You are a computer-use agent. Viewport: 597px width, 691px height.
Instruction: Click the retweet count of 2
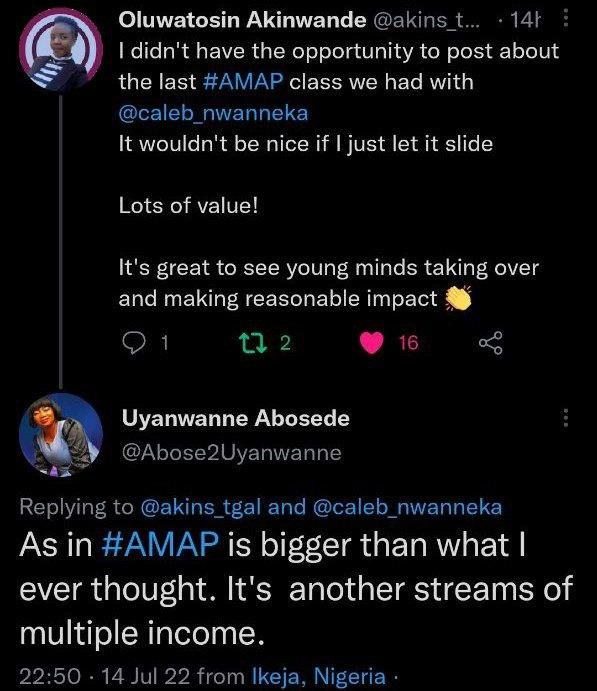(285, 343)
